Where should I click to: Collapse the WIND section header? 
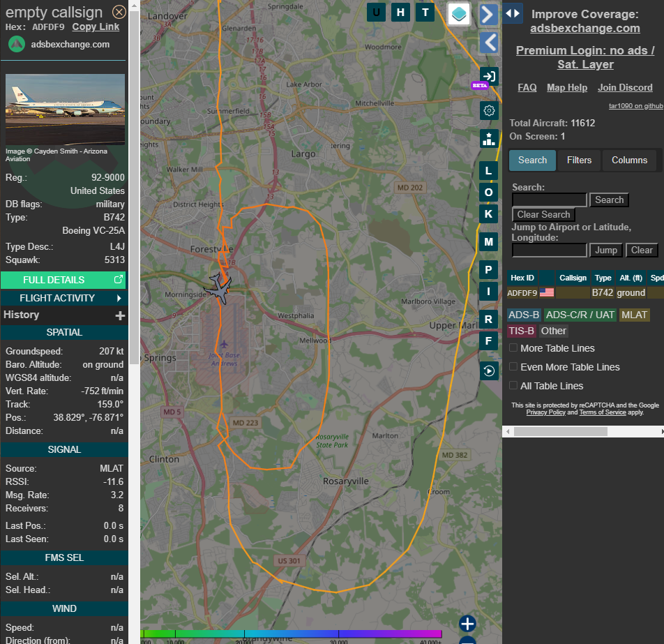[x=64, y=608]
